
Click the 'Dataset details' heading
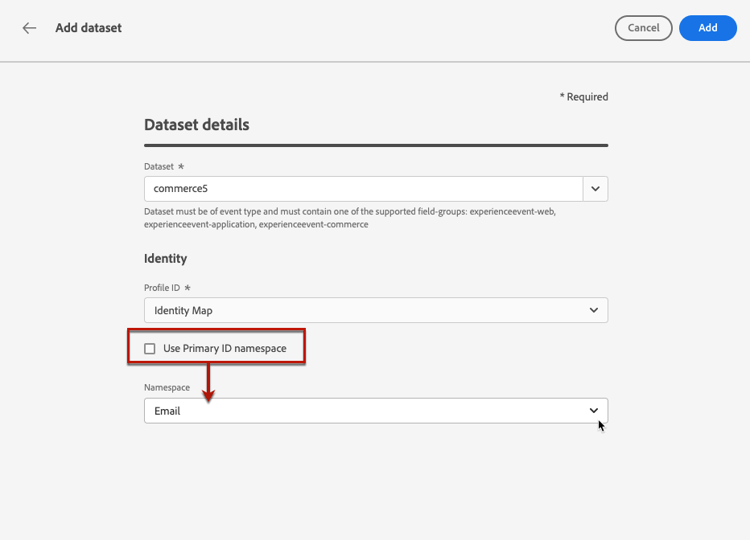point(196,125)
